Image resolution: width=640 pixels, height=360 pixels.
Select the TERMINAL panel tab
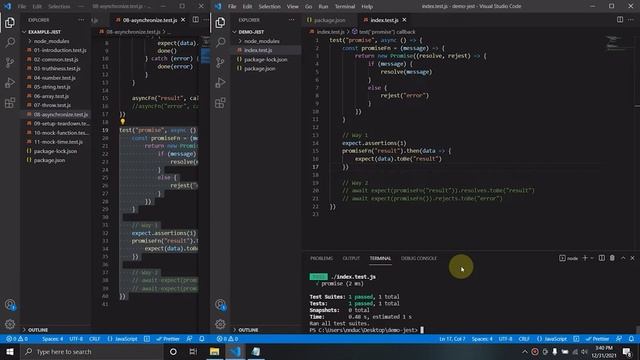[380, 258]
